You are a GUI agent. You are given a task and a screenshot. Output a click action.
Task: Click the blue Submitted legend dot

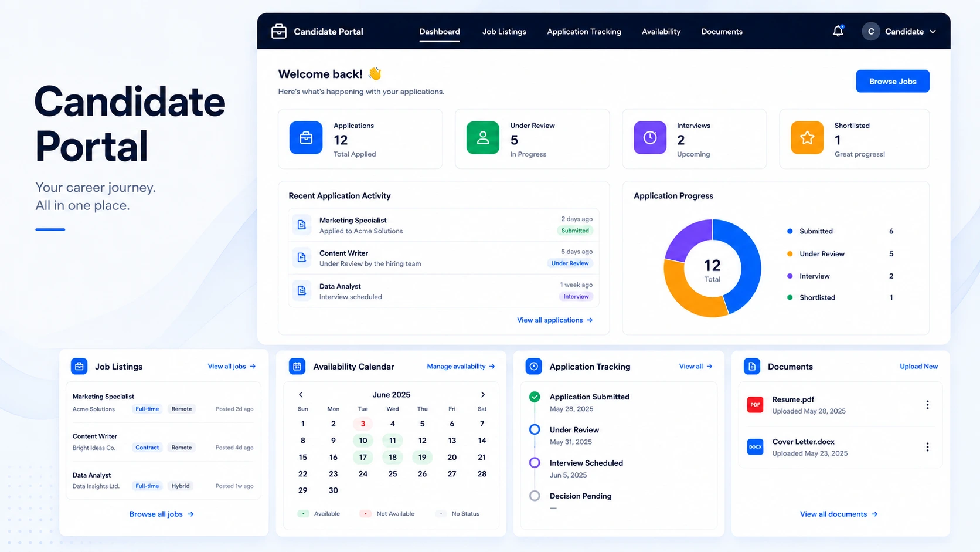pyautogui.click(x=790, y=231)
